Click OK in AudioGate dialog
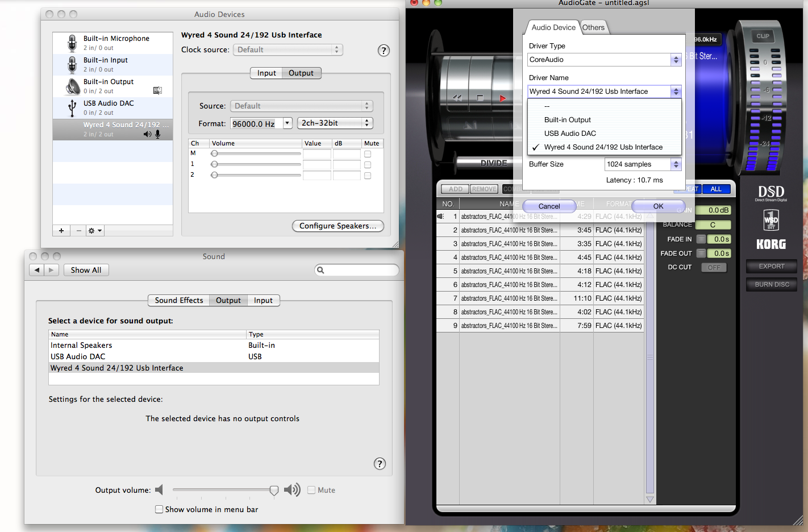The width and height of the screenshot is (808, 532). pos(658,206)
